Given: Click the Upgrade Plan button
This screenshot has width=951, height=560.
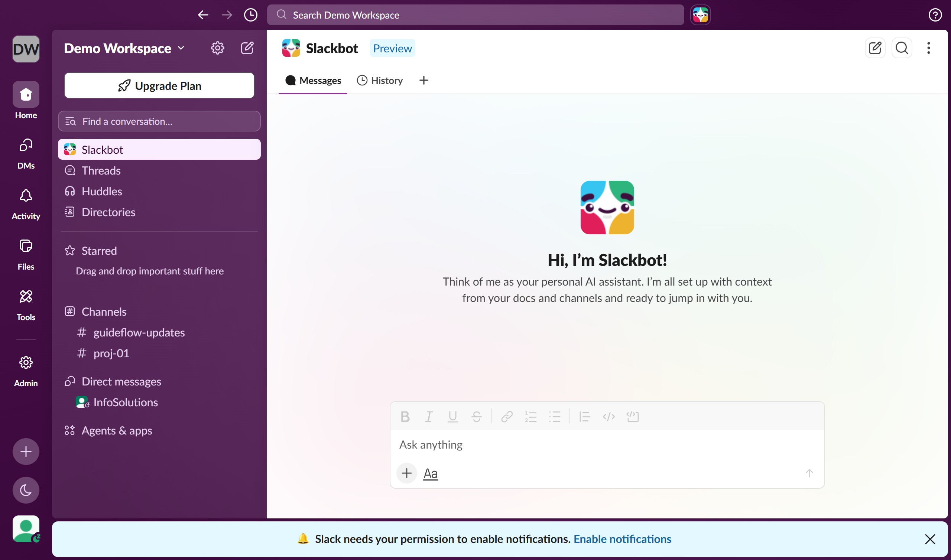Looking at the screenshot, I should [159, 86].
